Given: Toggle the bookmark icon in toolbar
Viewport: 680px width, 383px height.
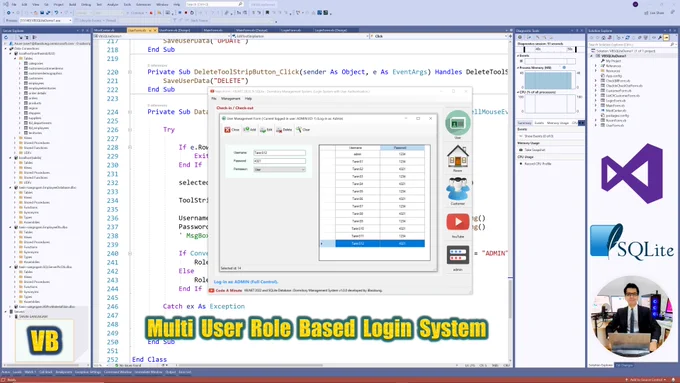Looking at the screenshot, I should tap(267, 13).
